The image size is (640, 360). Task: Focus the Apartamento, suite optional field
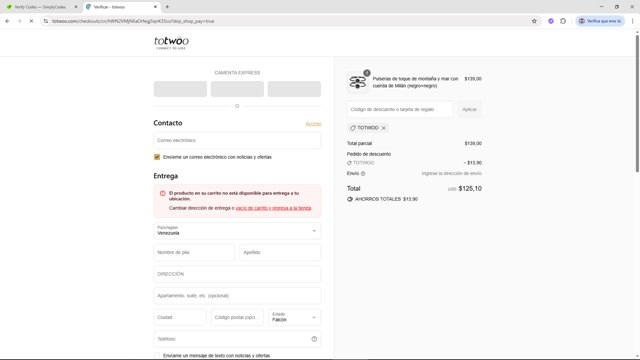click(x=237, y=296)
